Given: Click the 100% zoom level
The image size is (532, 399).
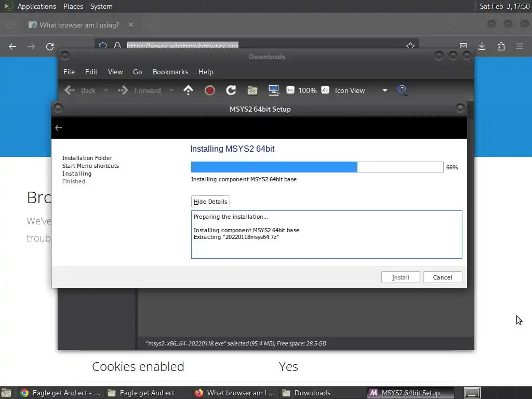Looking at the screenshot, I should point(308,90).
